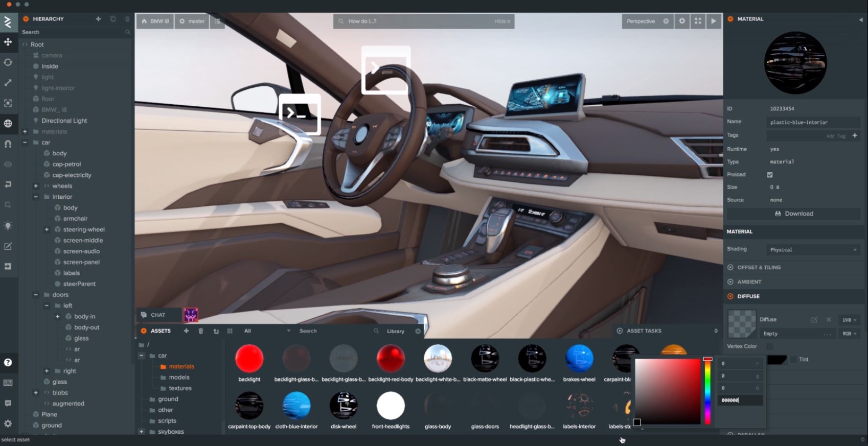The image size is (868, 446).
Task: Open the viewport menu list icon
Action: [x=217, y=21]
